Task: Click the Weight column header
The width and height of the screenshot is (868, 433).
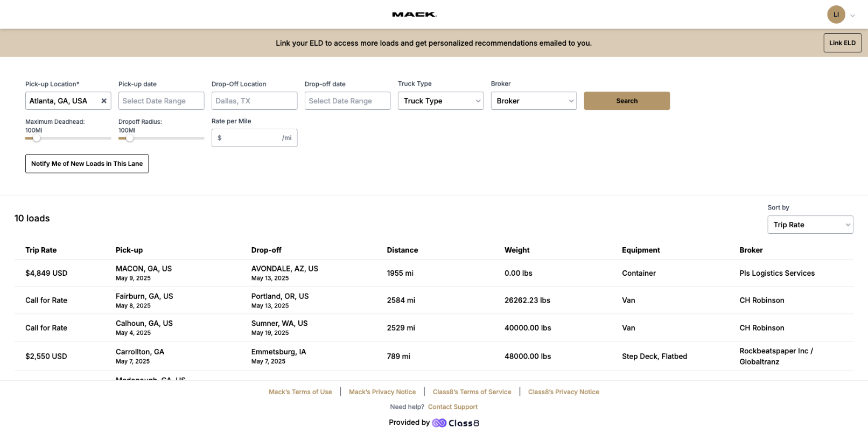Action: (517, 250)
